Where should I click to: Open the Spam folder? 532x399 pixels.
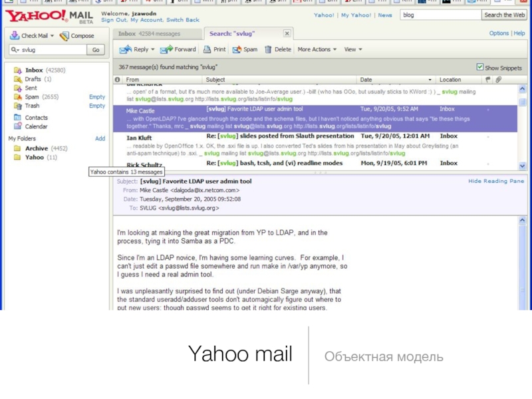click(x=31, y=96)
